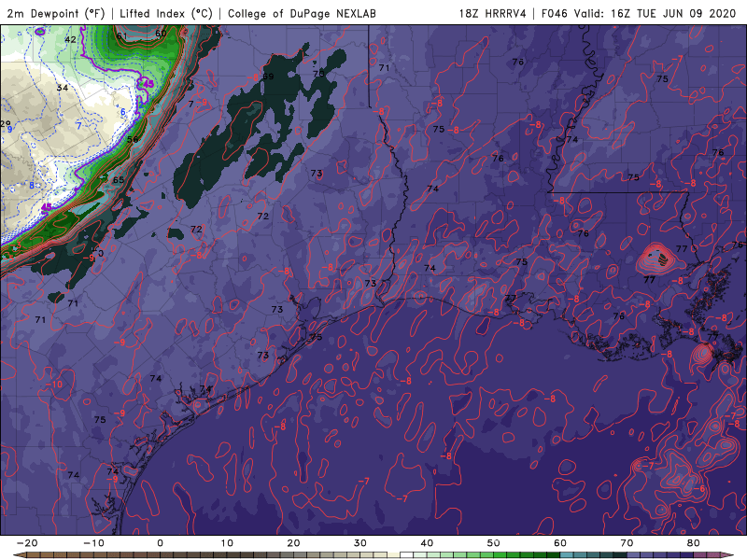Click the 30 label on the color scale

coord(360,543)
